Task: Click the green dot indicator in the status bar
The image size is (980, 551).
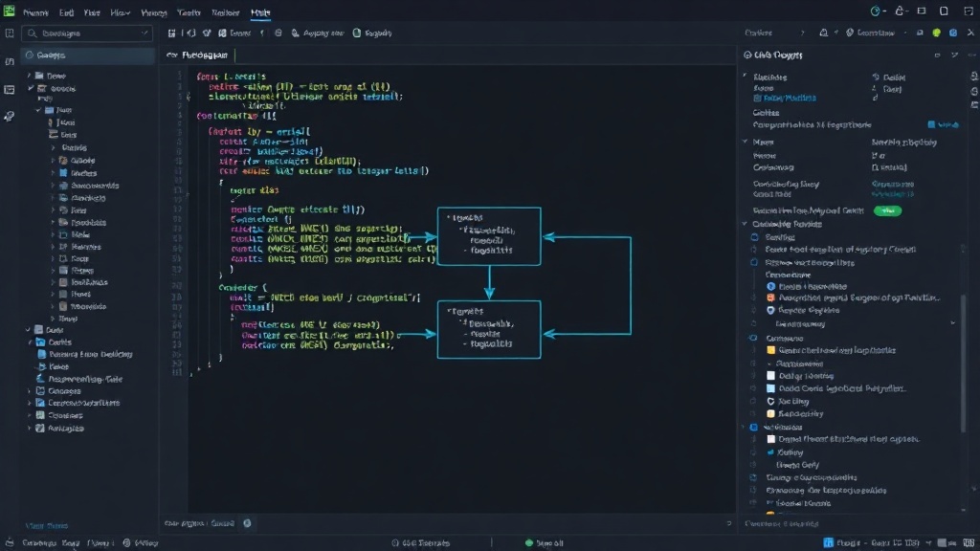Action: (x=528, y=543)
